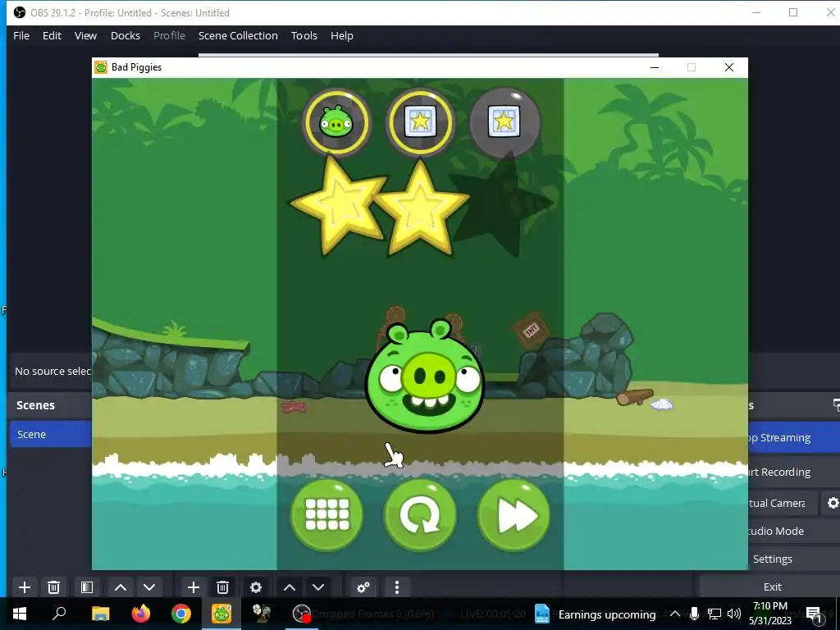Toggle Studio Mode button
This screenshot has width=840, height=630.
tap(794, 531)
